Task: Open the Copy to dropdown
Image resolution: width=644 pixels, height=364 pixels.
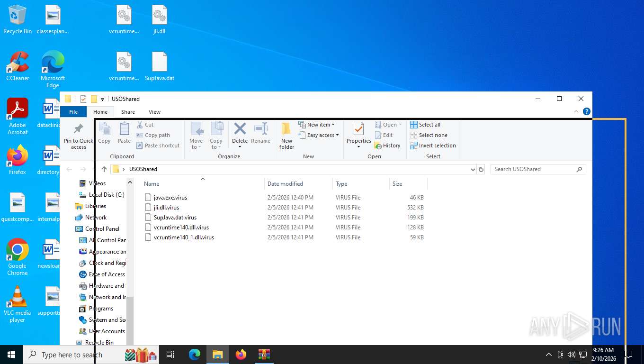Action: pyautogui.click(x=216, y=136)
